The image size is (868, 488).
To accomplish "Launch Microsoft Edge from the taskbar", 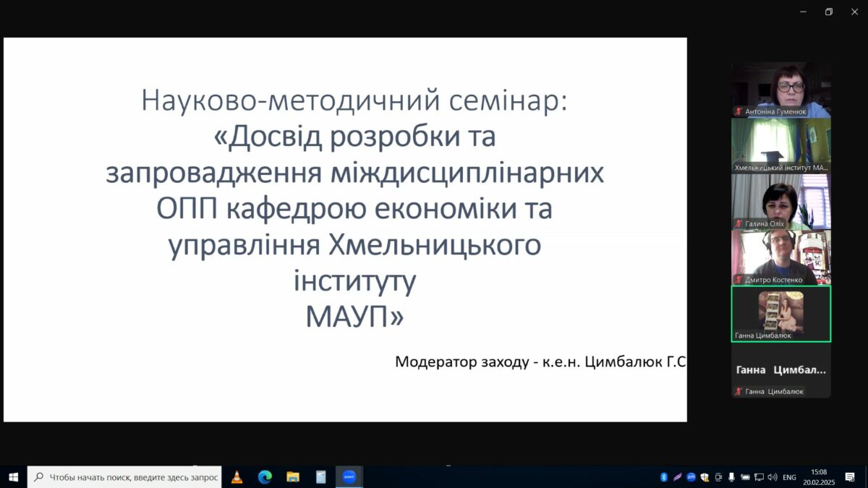I will point(265,477).
